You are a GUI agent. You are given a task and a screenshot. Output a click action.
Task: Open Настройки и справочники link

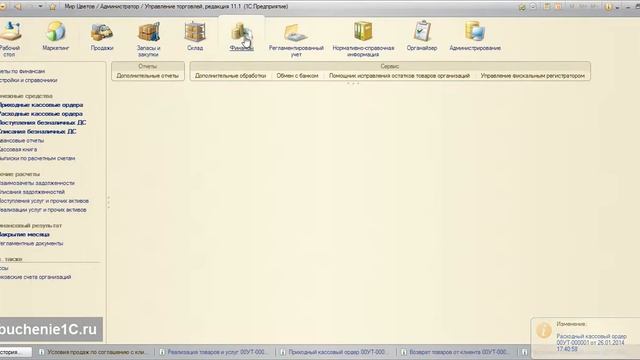pyautogui.click(x=28, y=80)
